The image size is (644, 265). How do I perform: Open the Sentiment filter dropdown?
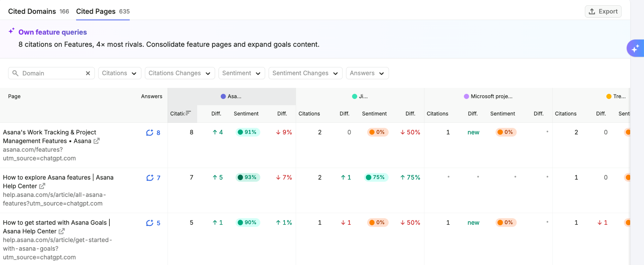tap(241, 73)
